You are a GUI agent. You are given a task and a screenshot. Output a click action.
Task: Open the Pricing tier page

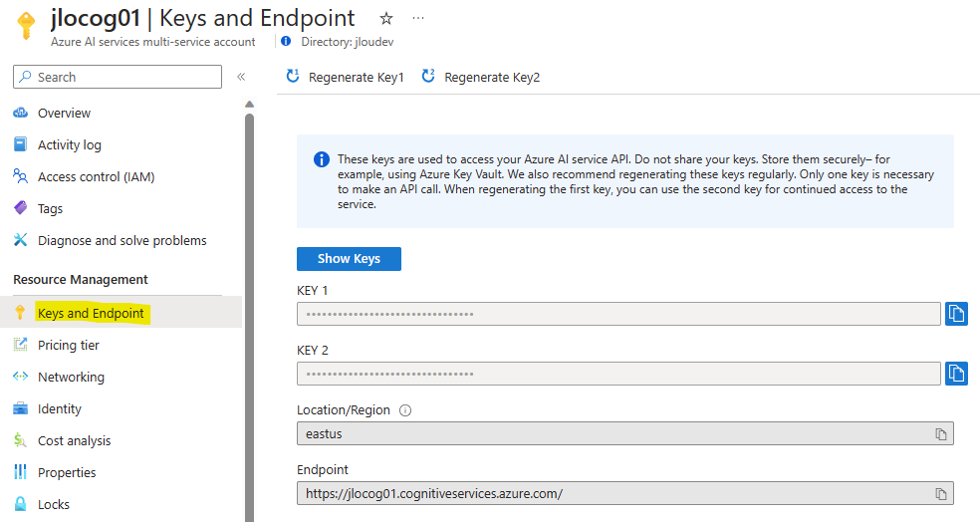click(68, 345)
